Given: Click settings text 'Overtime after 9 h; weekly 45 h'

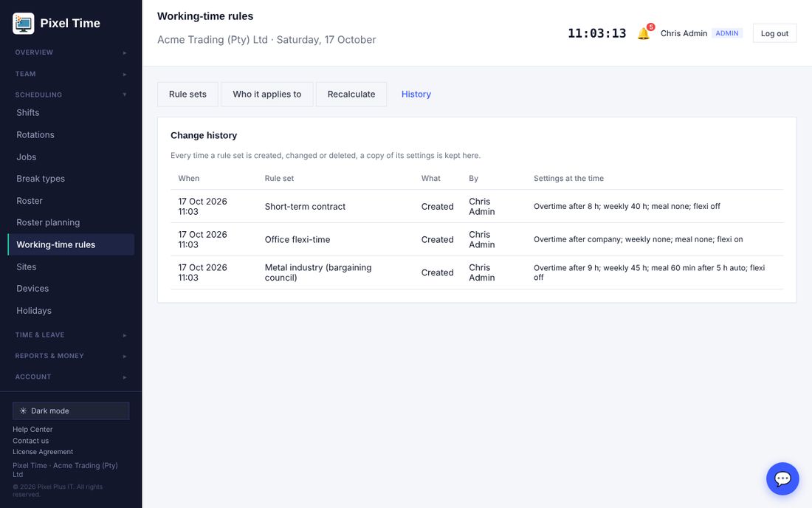Looking at the screenshot, I should pos(587,268).
